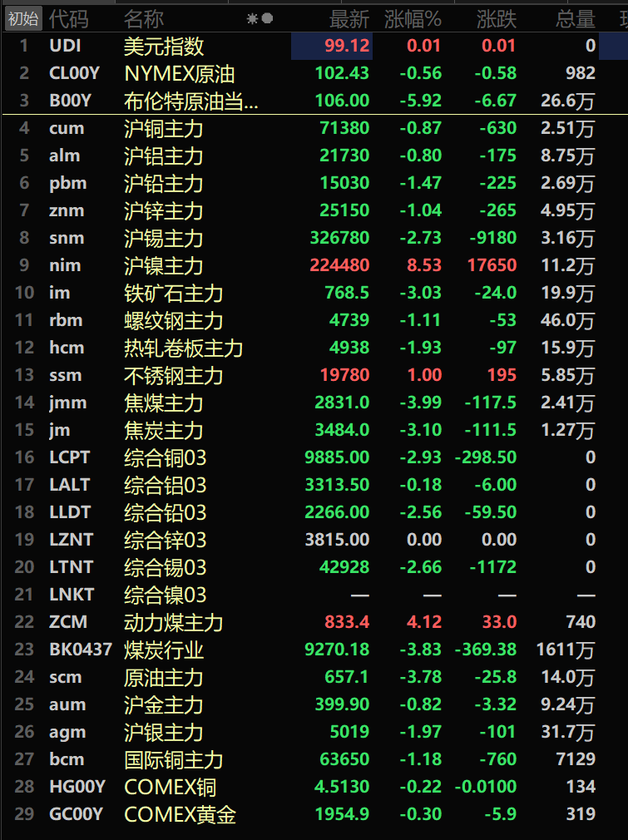This screenshot has height=840, width=628.
Task: Select the 综合镍03 row name
Action: tap(165, 595)
